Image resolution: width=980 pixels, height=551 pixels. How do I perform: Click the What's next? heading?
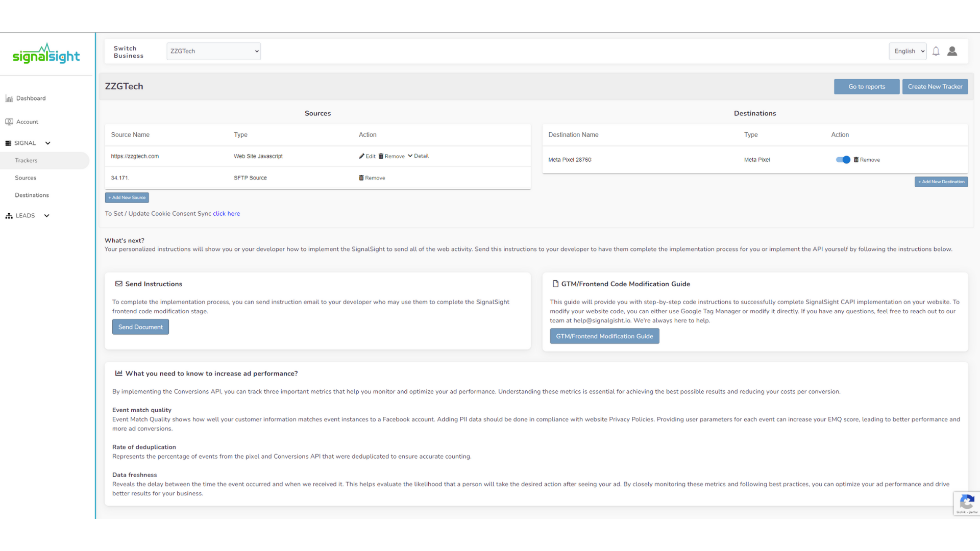(x=125, y=241)
